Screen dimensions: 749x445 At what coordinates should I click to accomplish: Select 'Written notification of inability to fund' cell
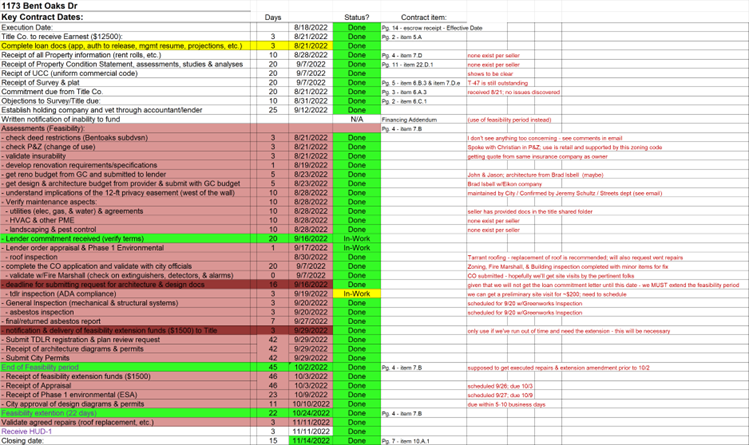pyautogui.click(x=125, y=119)
